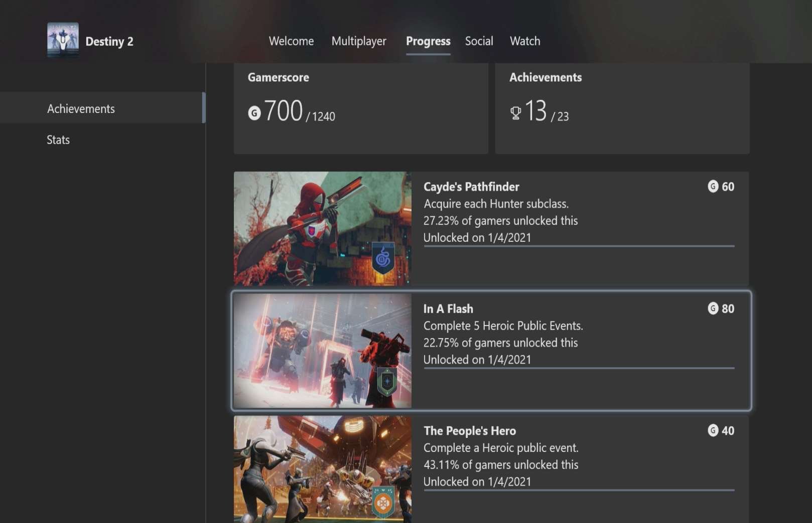Open the Welcome tab
The width and height of the screenshot is (812, 523).
point(291,41)
